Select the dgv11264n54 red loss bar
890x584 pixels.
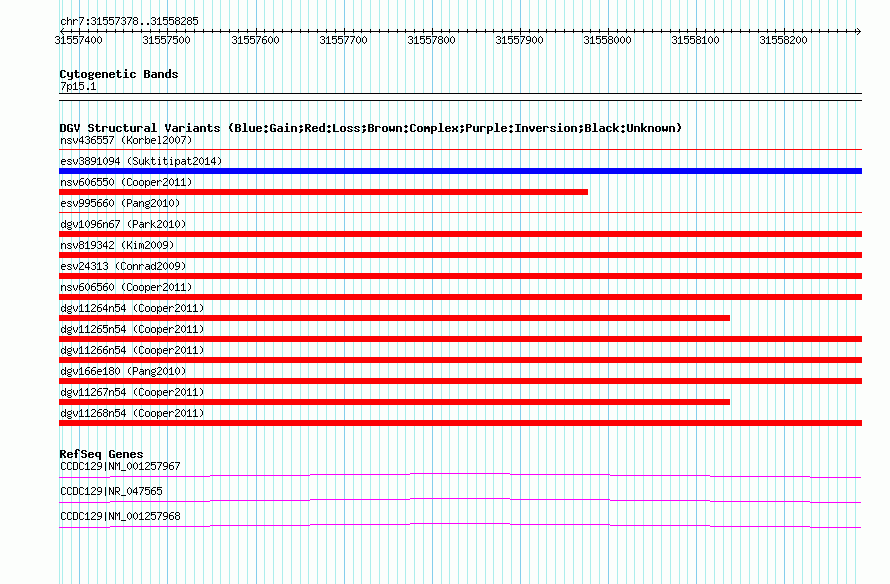pos(394,318)
